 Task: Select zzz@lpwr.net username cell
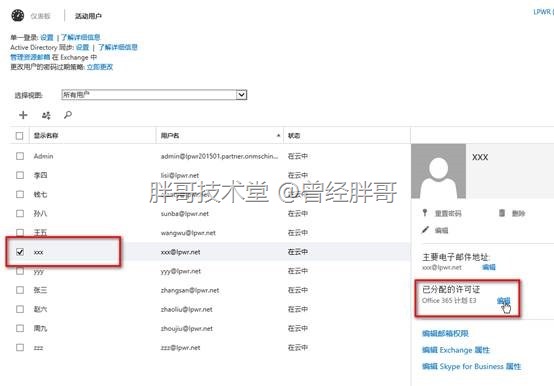180,348
